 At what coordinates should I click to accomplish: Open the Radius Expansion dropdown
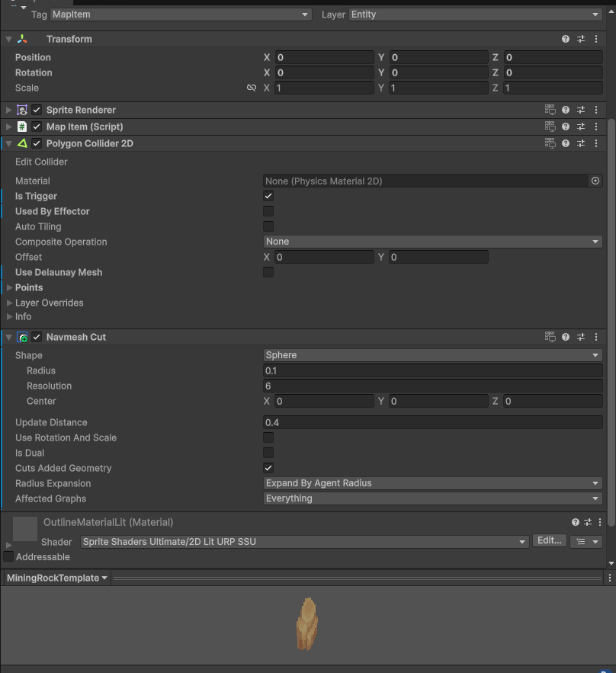pyautogui.click(x=432, y=483)
